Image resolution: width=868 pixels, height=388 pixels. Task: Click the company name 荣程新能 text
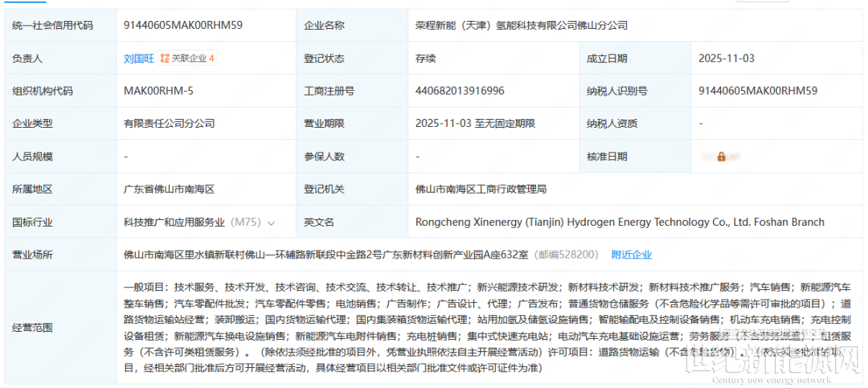pos(522,26)
